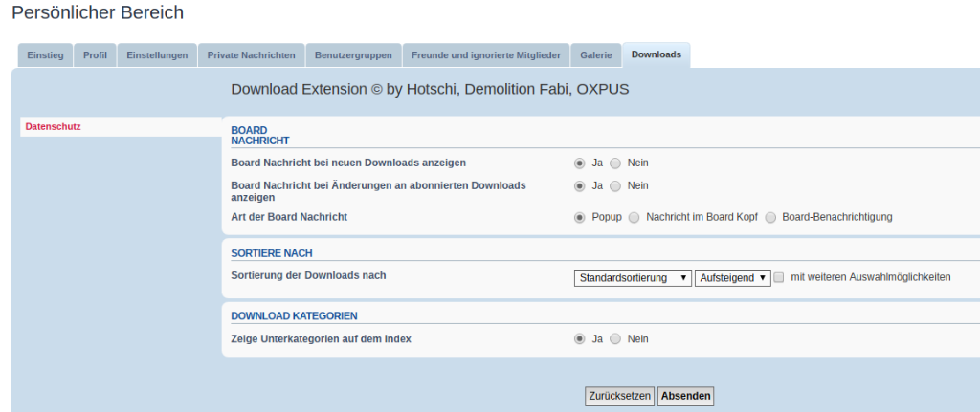Open the Standardsortierung dropdown
Screen dimensions: 980x412
click(x=633, y=277)
